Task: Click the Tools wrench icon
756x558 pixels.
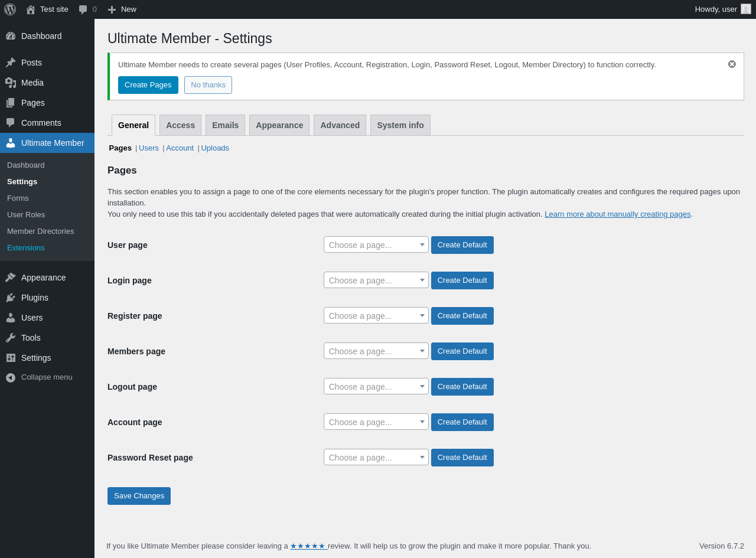Action: click(11, 338)
